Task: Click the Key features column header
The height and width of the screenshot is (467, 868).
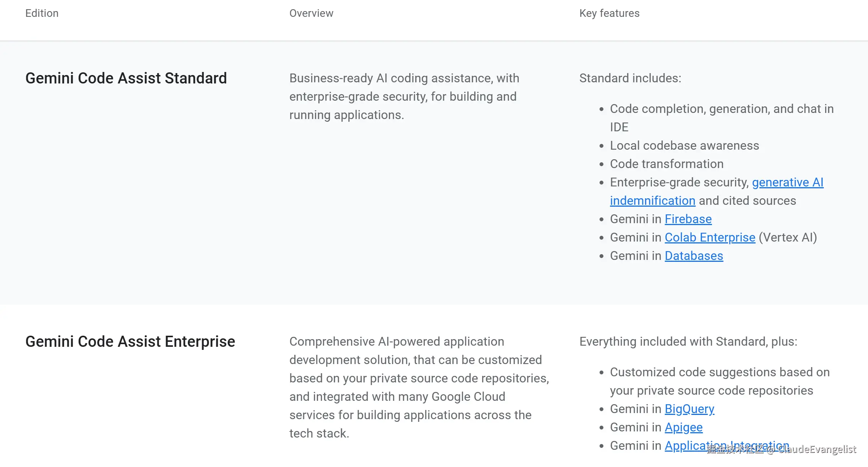Action: coord(609,13)
